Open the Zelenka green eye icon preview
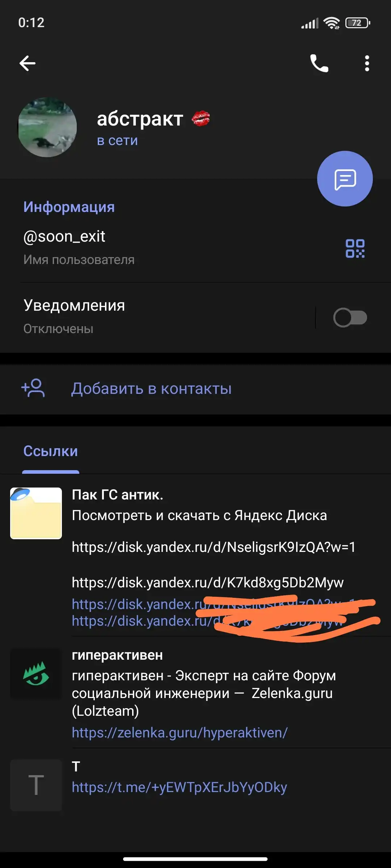The height and width of the screenshot is (868, 391). click(x=36, y=674)
